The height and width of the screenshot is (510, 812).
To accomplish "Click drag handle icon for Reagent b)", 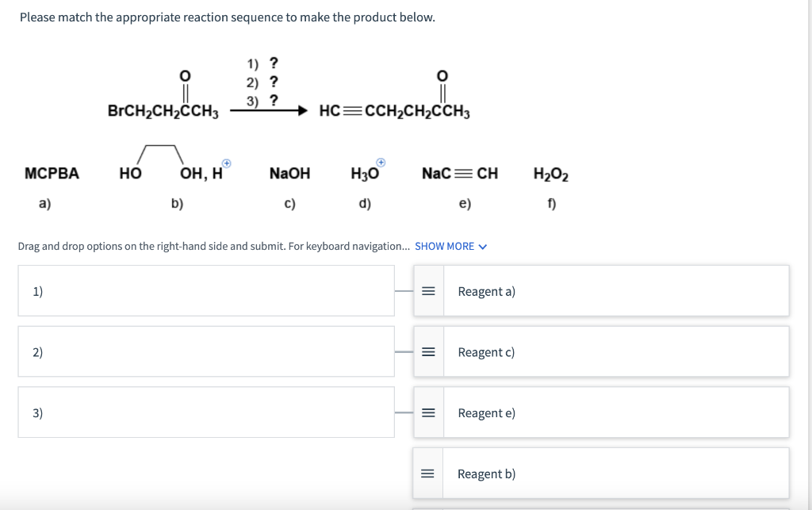I will 428,474.
